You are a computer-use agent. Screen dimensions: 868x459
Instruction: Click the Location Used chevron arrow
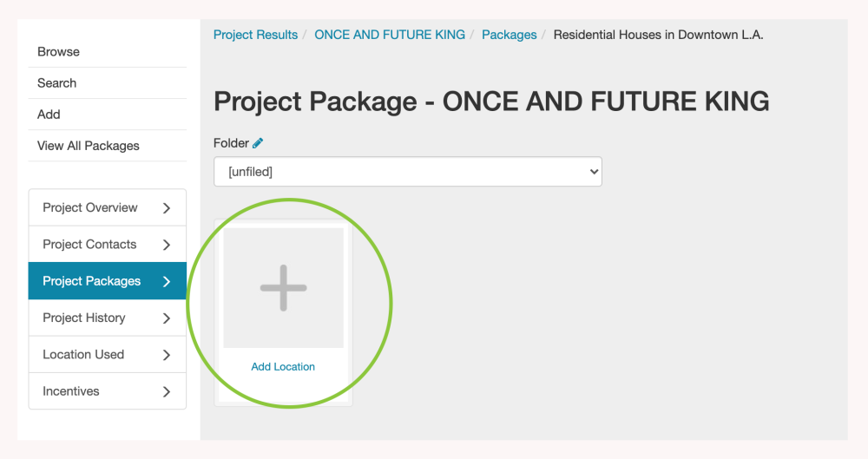[x=167, y=355]
